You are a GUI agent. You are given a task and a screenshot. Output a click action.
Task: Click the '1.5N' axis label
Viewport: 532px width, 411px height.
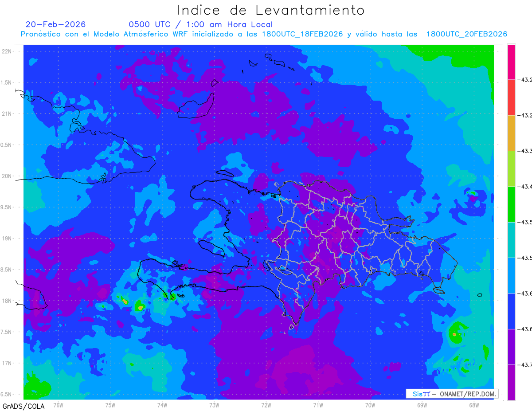[7, 82]
